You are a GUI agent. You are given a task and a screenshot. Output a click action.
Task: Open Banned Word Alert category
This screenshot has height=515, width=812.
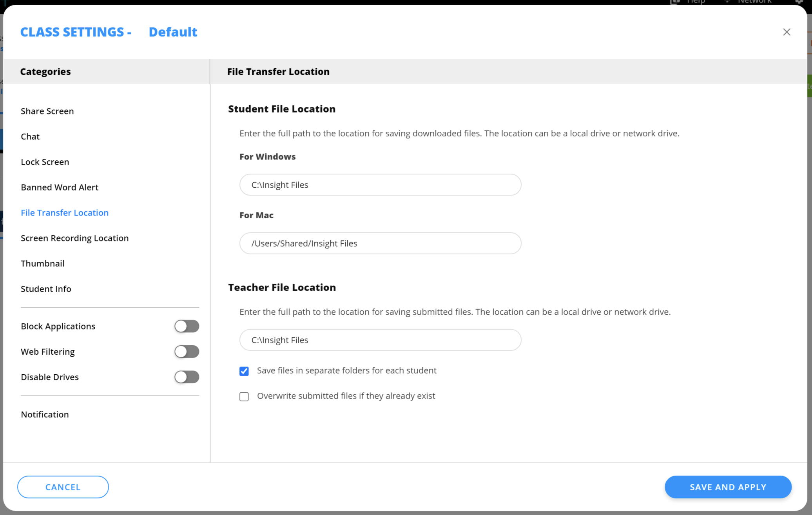[60, 187]
